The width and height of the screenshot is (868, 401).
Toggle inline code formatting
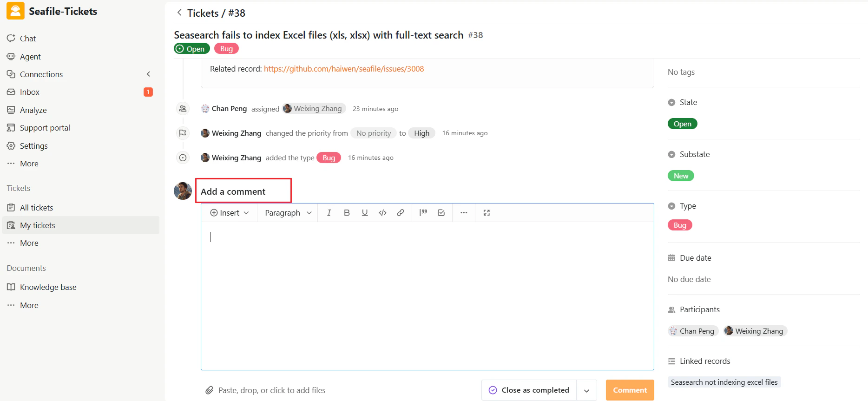click(382, 213)
